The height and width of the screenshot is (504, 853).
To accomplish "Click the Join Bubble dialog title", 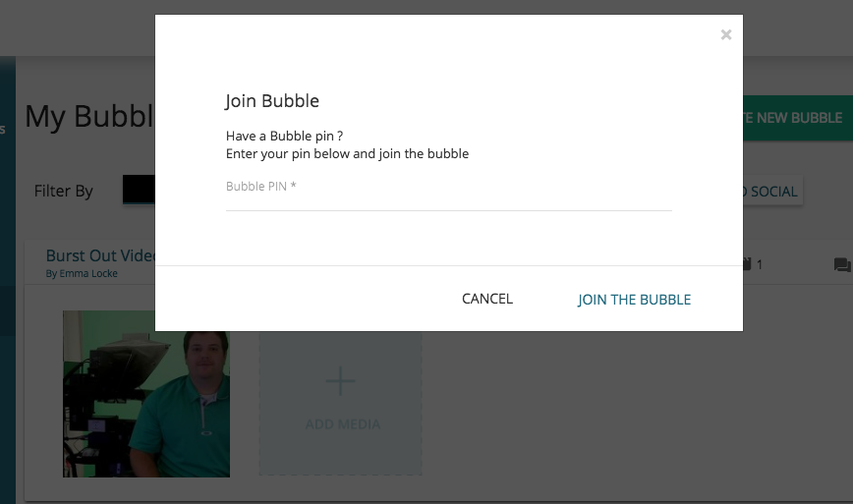I will tap(272, 101).
